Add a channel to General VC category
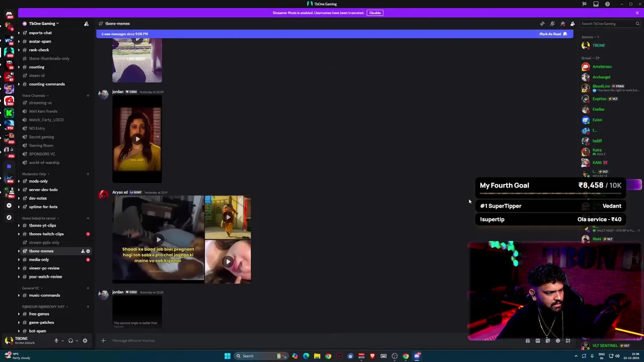This screenshot has width=644, height=362. coord(88,288)
